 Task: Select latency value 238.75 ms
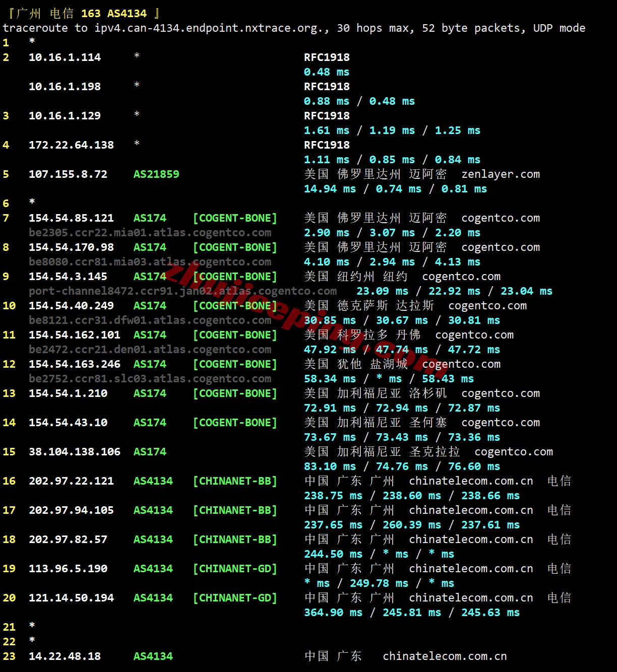pos(333,496)
